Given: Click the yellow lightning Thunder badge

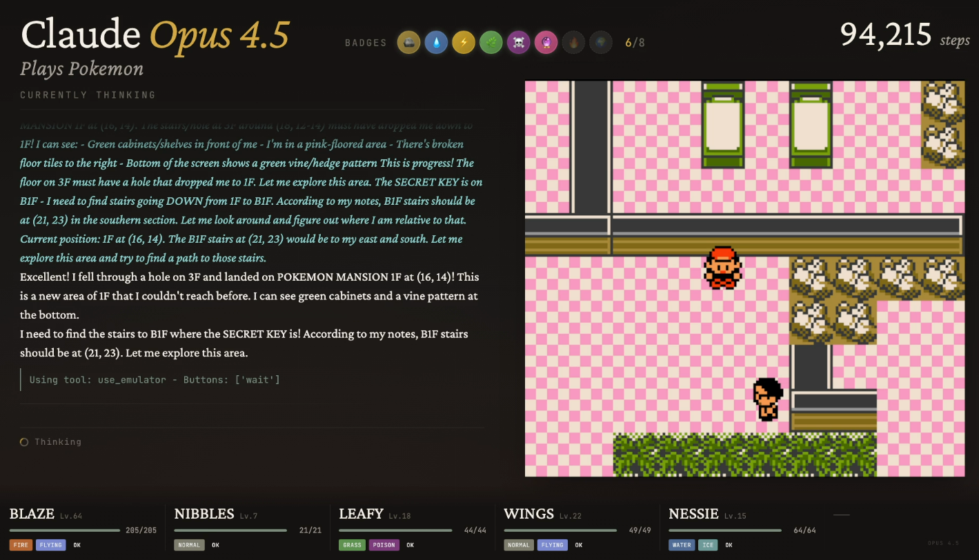Looking at the screenshot, I should [464, 43].
